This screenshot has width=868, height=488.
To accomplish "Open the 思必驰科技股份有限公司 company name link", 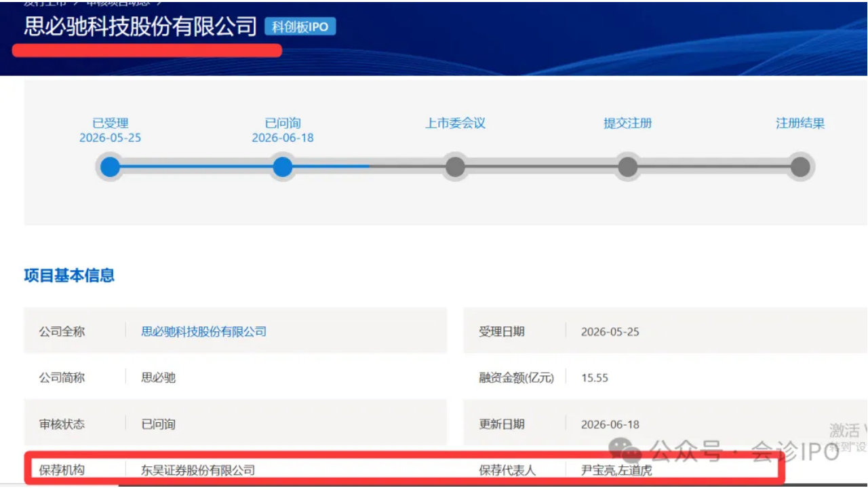I will click(x=203, y=332).
